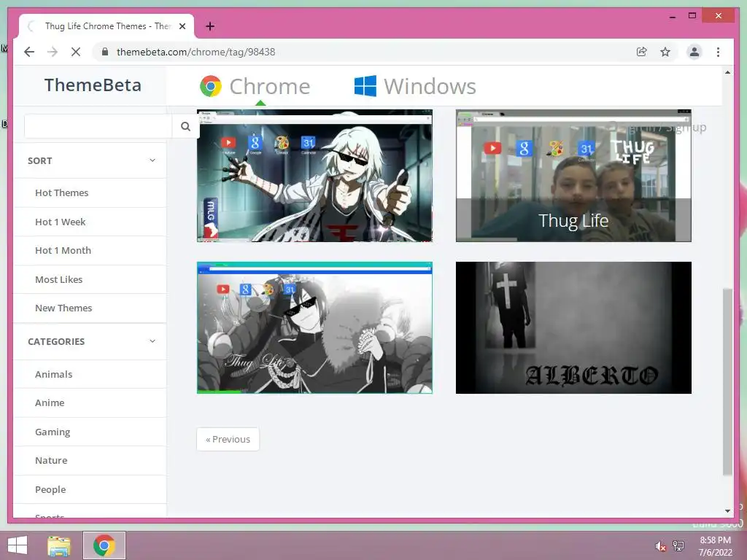This screenshot has width=747, height=560.
Task: View site info via the padlock icon
Action: click(105, 52)
